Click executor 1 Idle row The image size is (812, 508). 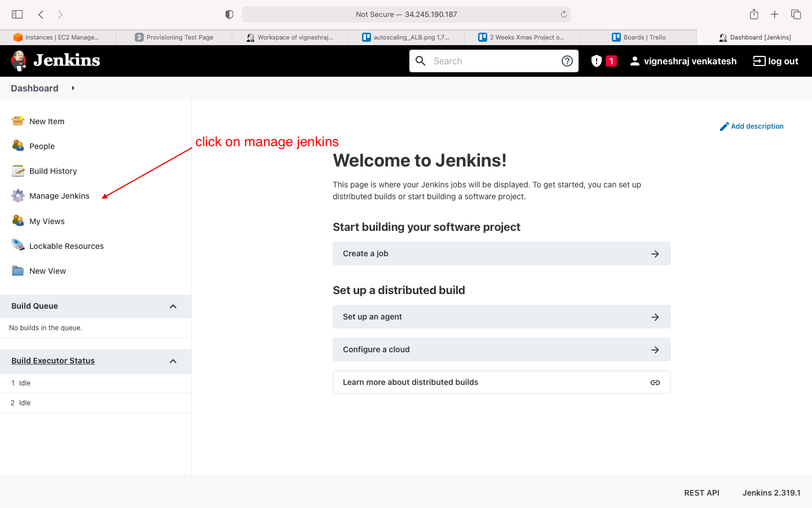[96, 383]
